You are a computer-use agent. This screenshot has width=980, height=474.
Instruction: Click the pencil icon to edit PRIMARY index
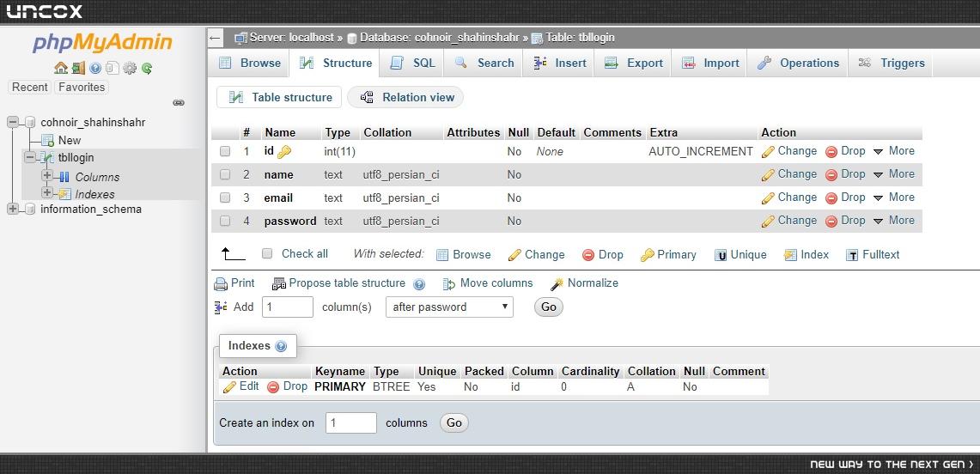229,387
